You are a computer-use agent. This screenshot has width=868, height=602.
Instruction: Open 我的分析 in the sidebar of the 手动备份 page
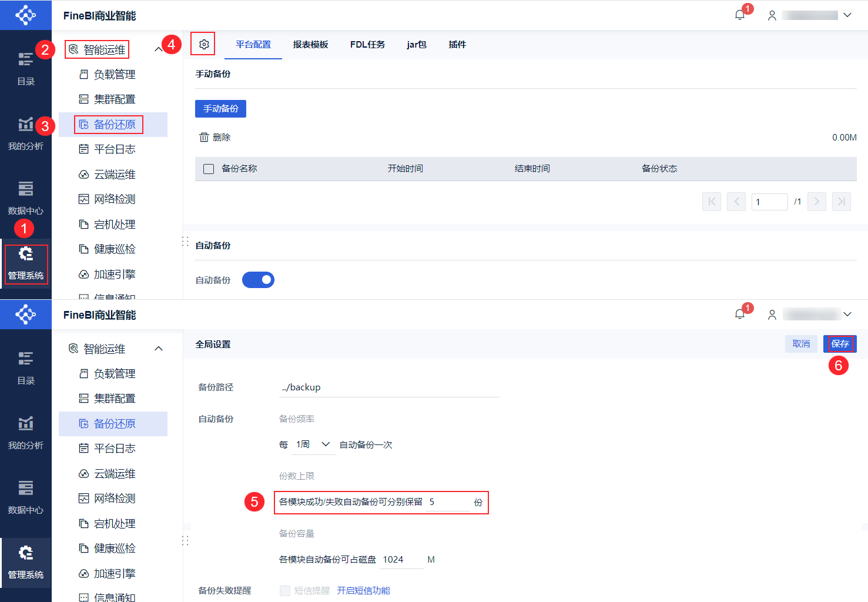(x=26, y=133)
